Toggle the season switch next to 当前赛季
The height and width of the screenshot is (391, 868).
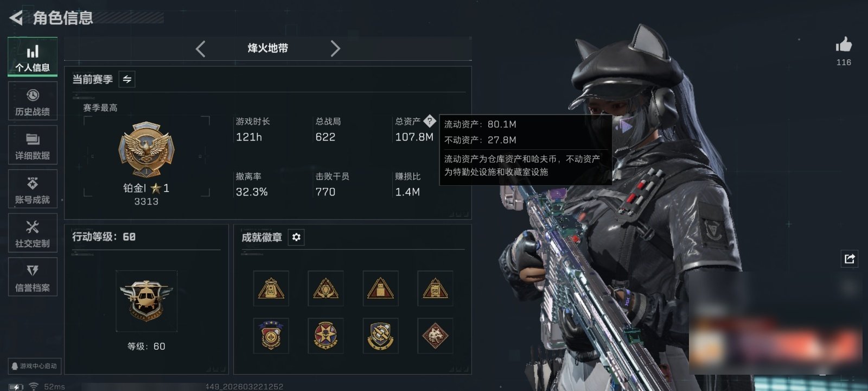click(x=127, y=79)
